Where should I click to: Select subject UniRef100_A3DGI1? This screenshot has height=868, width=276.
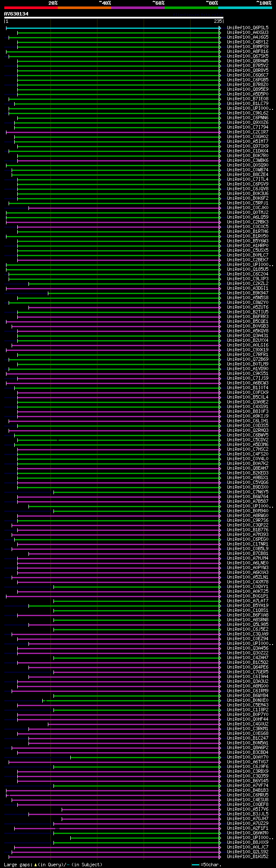pyautogui.click(x=248, y=288)
